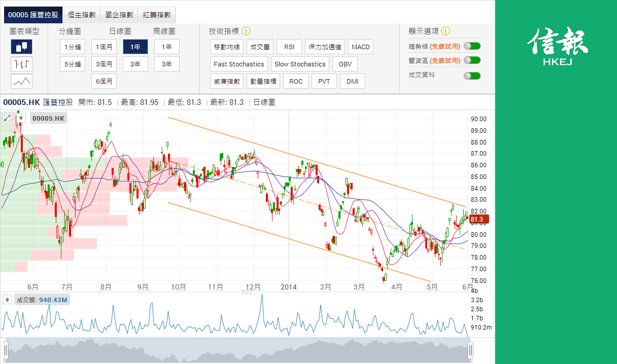Select the weekly 1年 range
The width and height of the screenshot is (617, 364).
pos(167,47)
